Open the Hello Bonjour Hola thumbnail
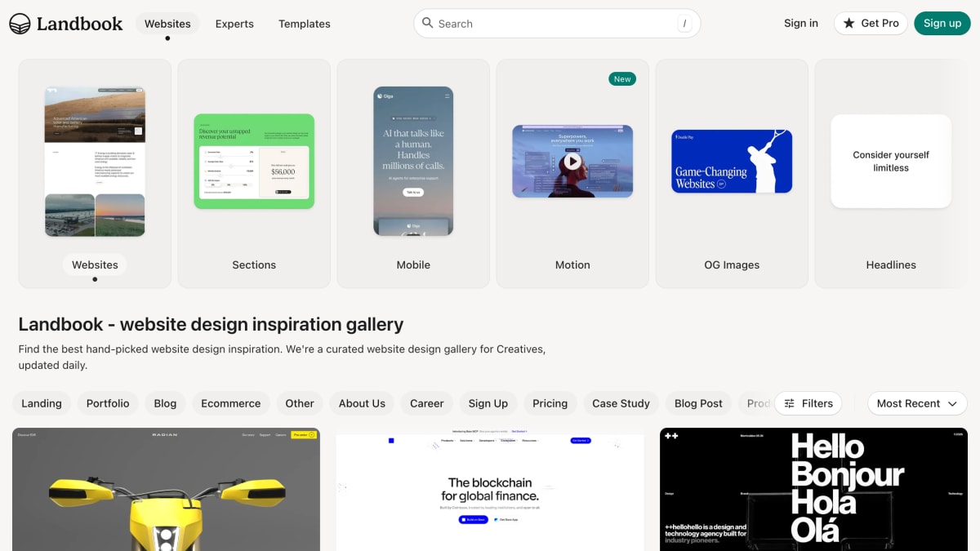 click(813, 489)
